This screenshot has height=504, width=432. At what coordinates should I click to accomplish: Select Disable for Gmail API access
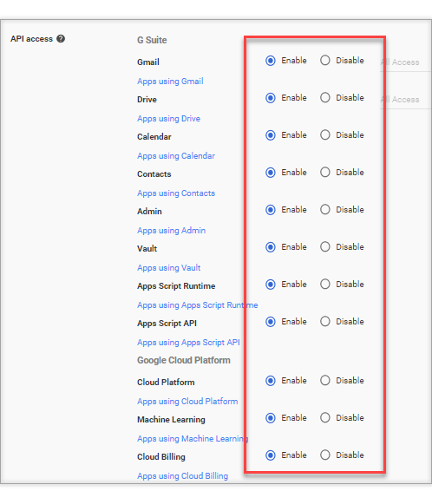click(325, 61)
